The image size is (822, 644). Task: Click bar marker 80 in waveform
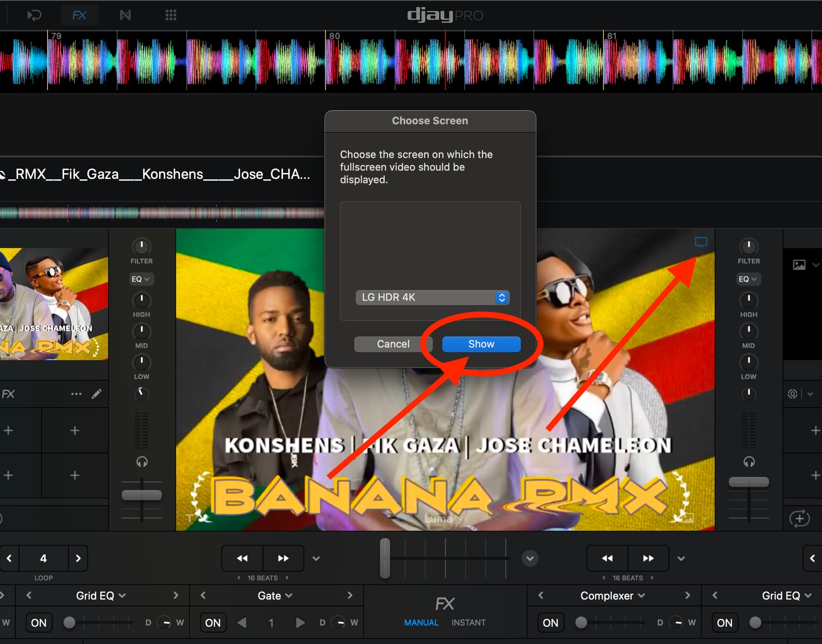tap(334, 36)
